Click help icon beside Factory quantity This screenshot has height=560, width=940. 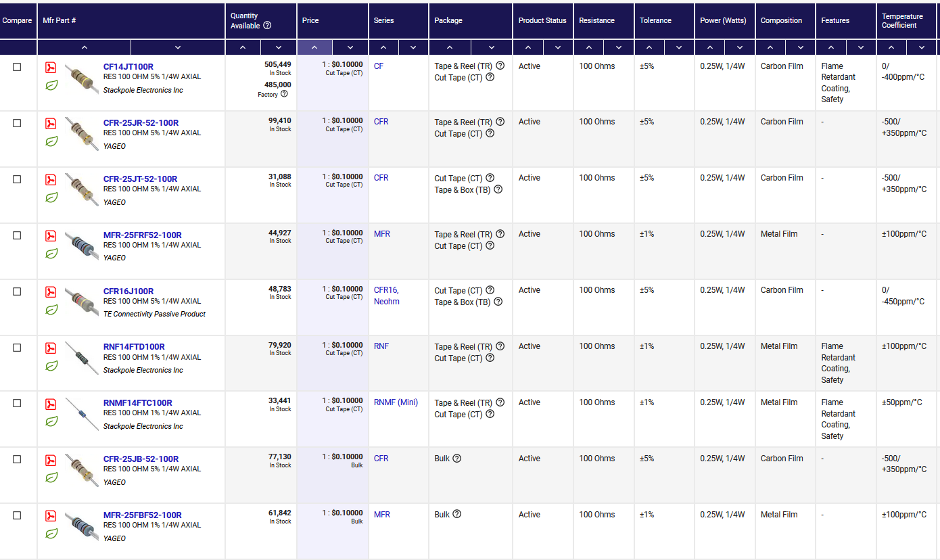click(284, 94)
